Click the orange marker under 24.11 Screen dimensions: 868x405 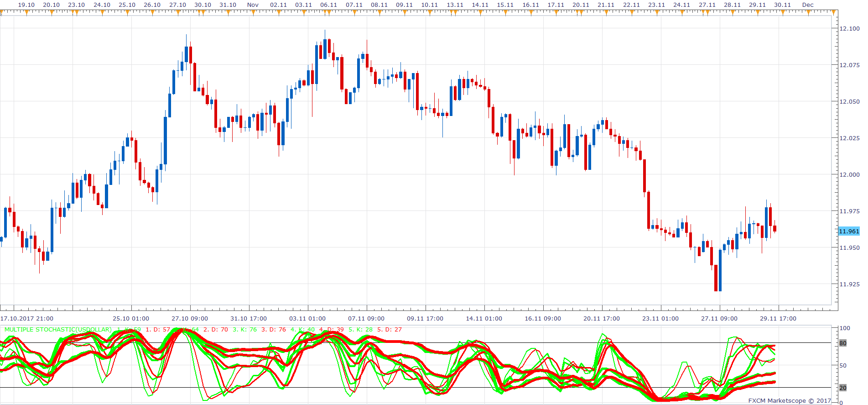[x=682, y=12]
